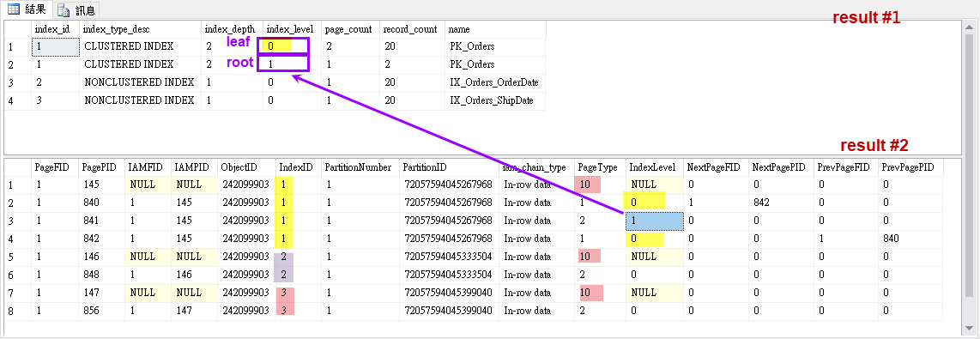Click PageType 10 cell in PagePID 145 row
The width and height of the screenshot is (980, 339).
pos(600,185)
